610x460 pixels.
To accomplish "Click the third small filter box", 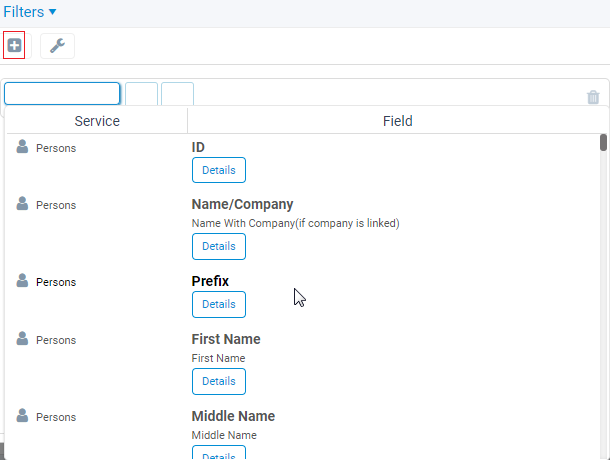I will [x=177, y=93].
